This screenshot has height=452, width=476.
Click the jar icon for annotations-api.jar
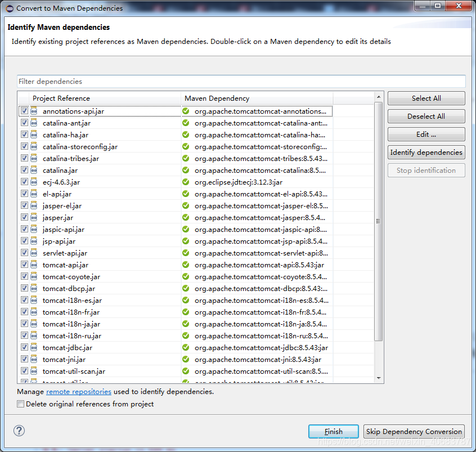coord(34,111)
